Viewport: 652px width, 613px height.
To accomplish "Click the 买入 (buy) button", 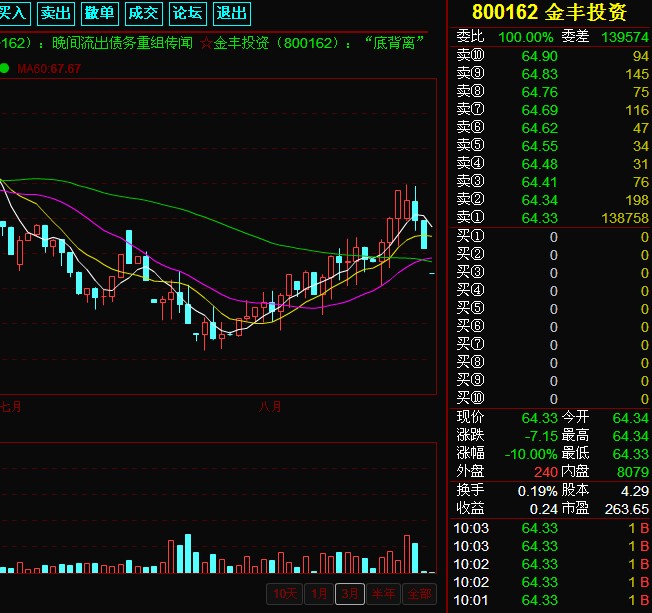I will click(15, 13).
